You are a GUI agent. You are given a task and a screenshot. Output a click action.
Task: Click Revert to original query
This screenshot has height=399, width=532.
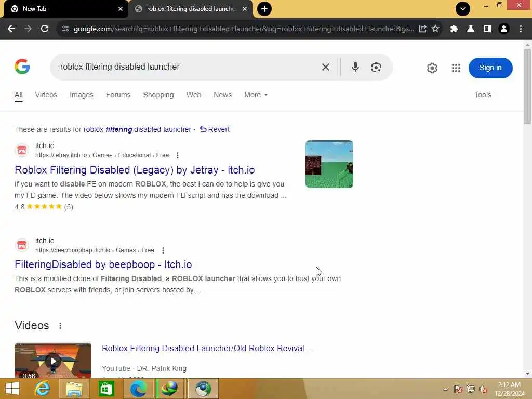point(215,129)
